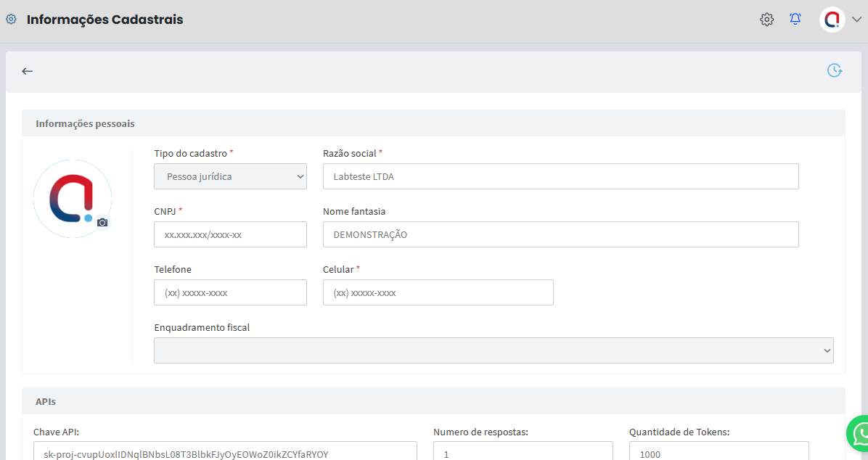Open the Tipo do cadastro dropdown

(230, 176)
